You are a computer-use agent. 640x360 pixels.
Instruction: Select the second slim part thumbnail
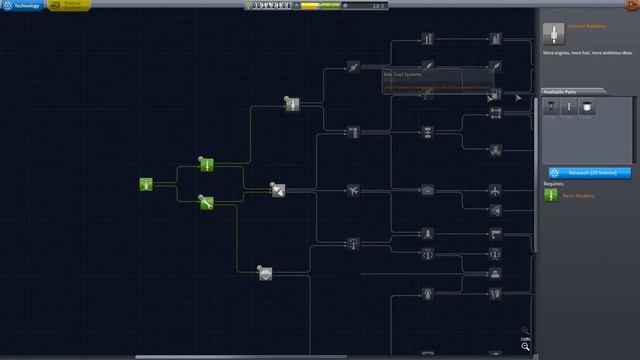click(x=569, y=107)
